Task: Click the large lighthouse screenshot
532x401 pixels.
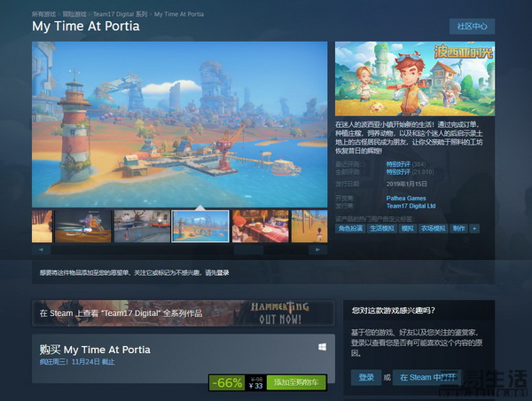Action: point(179,124)
